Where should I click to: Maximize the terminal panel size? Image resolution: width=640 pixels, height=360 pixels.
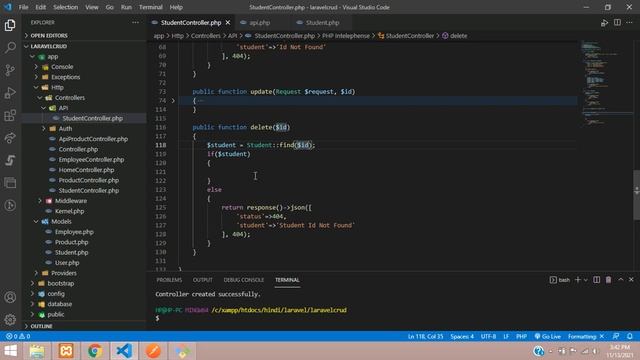point(620,280)
